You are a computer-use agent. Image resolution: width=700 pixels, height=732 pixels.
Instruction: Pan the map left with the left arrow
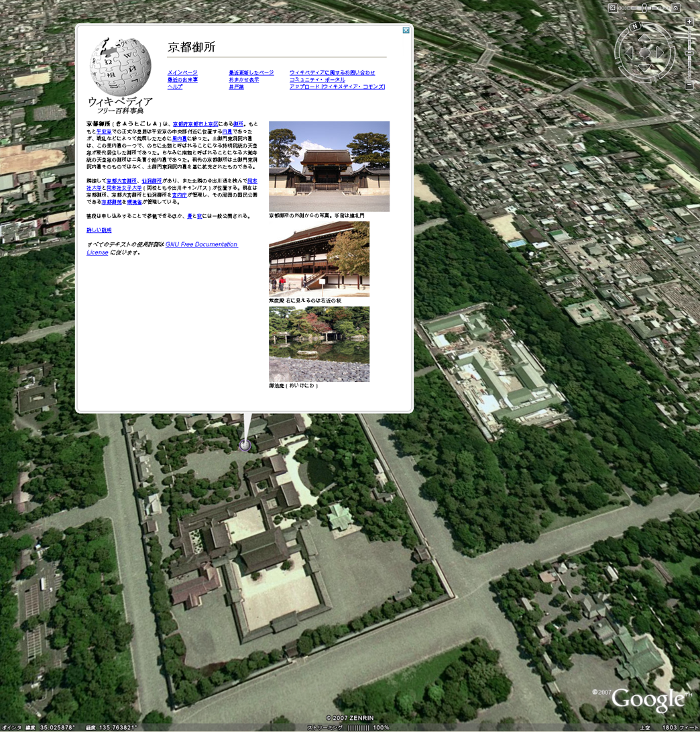630,53
